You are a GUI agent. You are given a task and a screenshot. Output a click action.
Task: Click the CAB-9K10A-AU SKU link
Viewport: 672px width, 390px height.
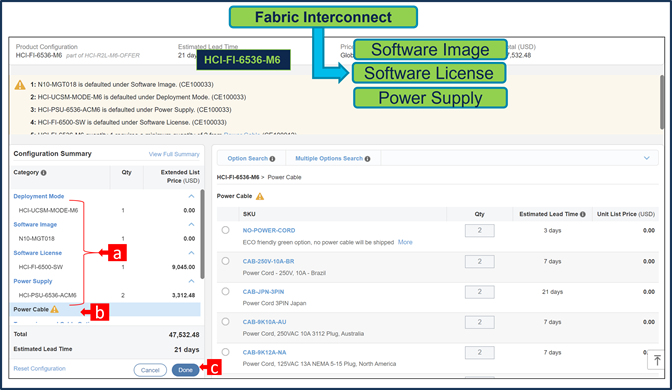264,322
